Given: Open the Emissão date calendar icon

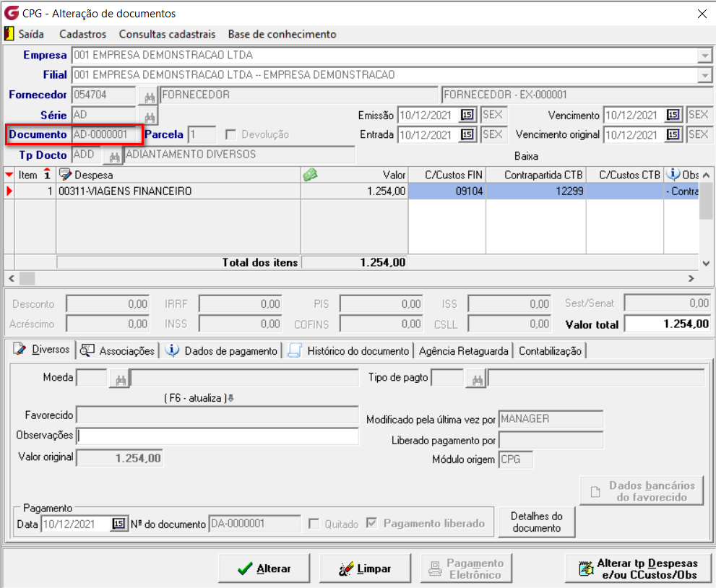Looking at the screenshot, I should pos(467,115).
